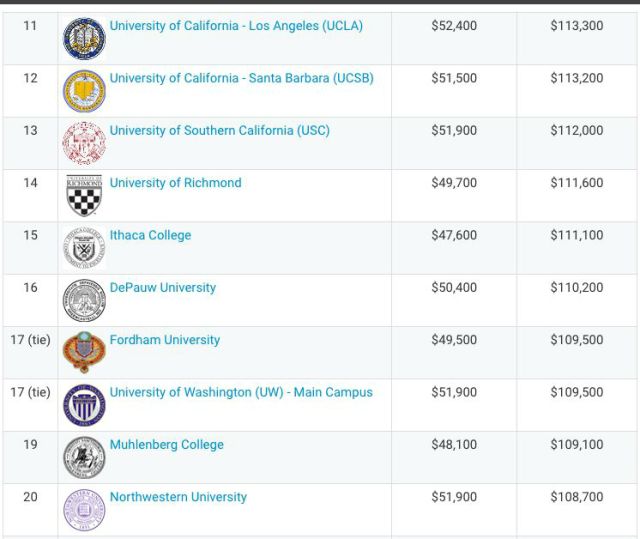This screenshot has width=640, height=539.
Task: Click the University of Washington seal logo
Action: tap(84, 405)
